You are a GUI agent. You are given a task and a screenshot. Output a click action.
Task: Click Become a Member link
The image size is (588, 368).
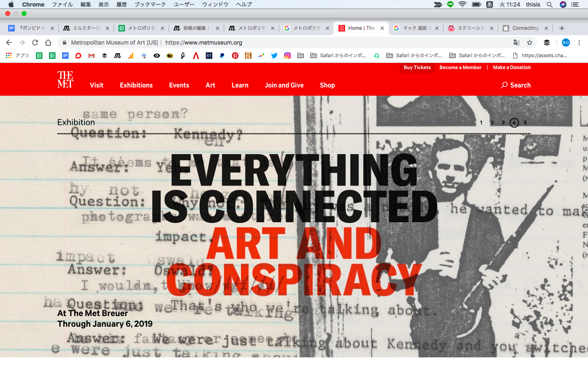[460, 67]
